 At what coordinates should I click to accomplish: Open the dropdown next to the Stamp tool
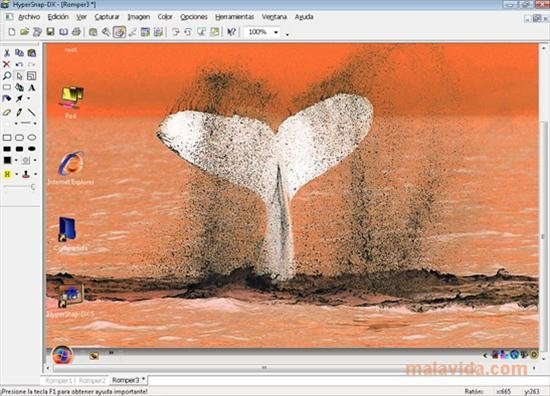[x=35, y=174]
